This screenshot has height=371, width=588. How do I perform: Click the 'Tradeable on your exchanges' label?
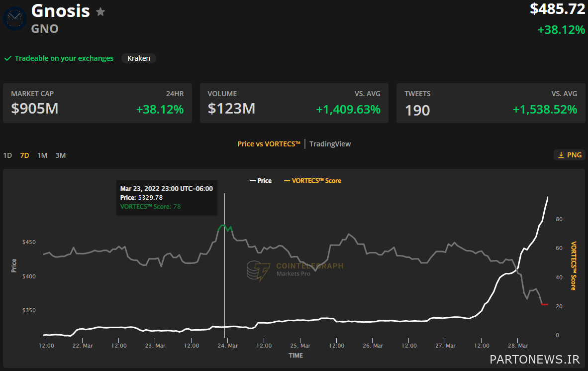64,58
